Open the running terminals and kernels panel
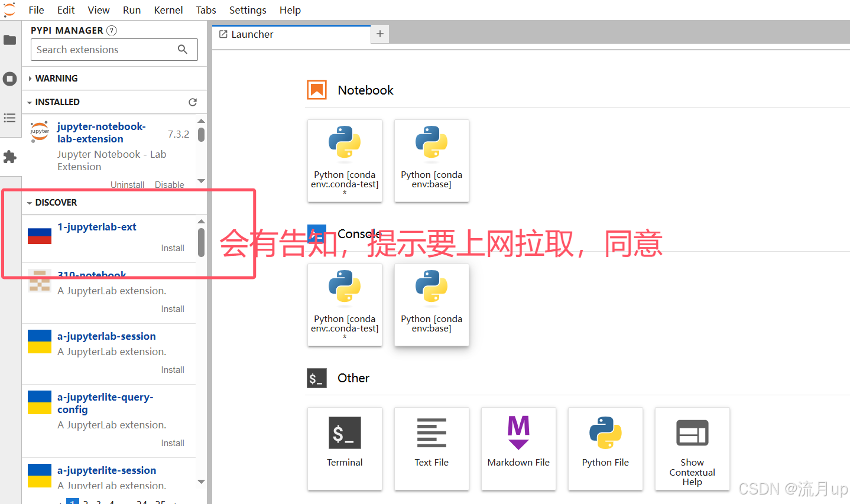 tap(9, 79)
